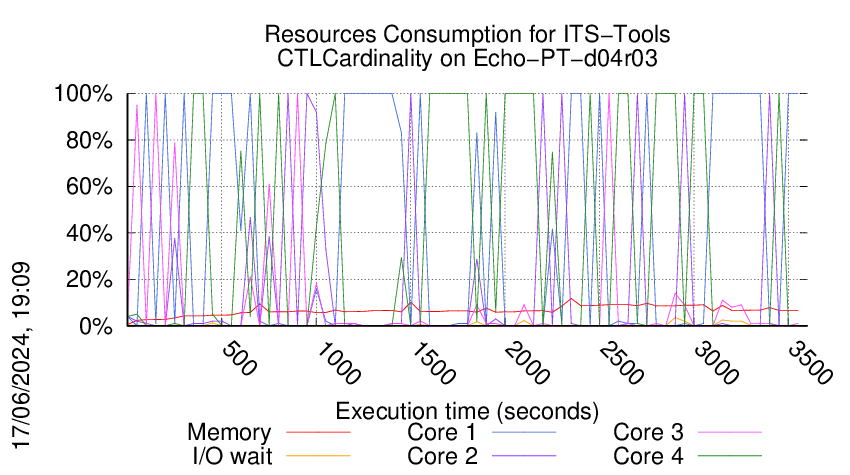Click the red Memory legend line sample
Viewport: 850px width, 475px height.
coord(318,433)
